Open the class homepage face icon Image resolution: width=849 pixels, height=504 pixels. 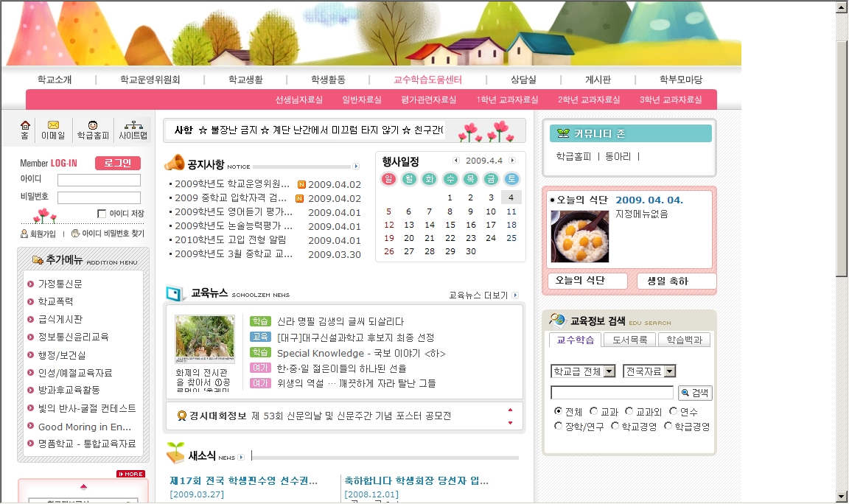[x=93, y=125]
